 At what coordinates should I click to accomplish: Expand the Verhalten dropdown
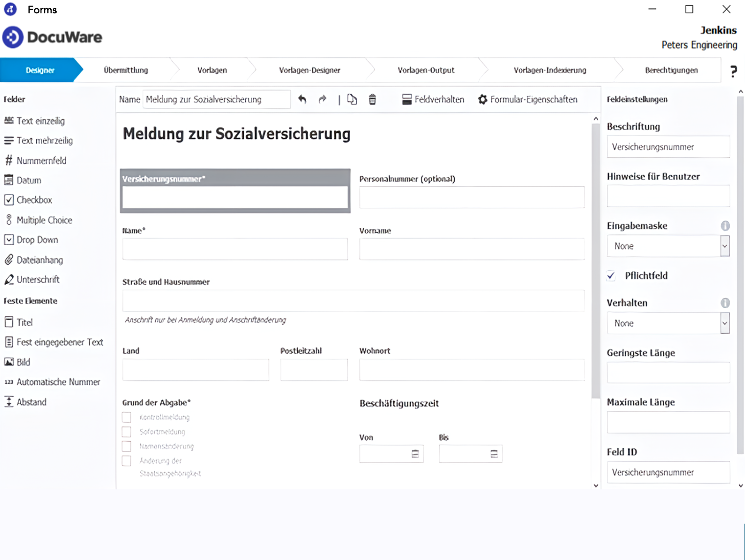[725, 324]
